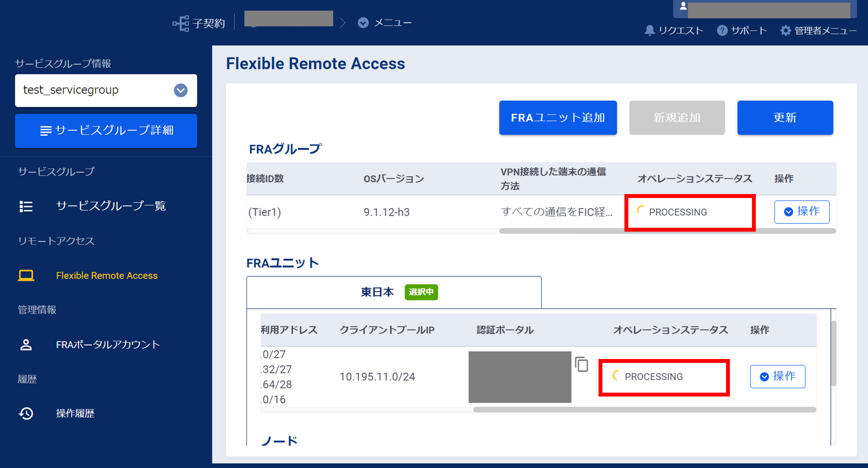Click the copy icon beside 認証ポータル

582,364
